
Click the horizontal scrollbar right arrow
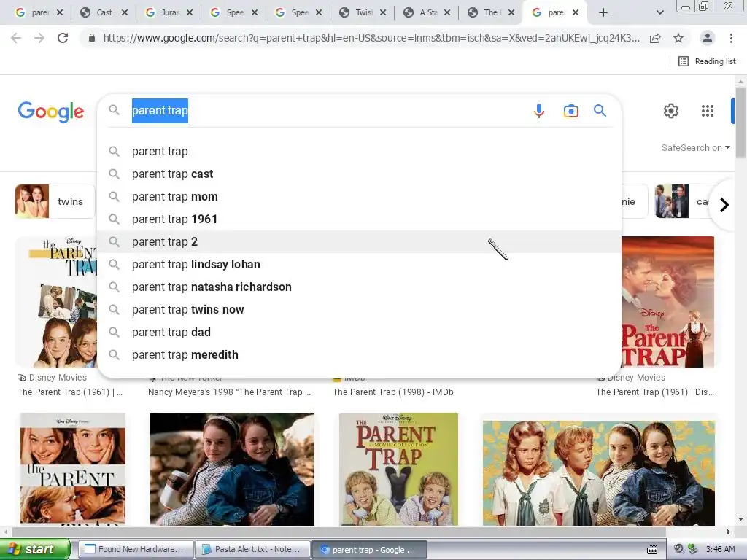(729, 532)
